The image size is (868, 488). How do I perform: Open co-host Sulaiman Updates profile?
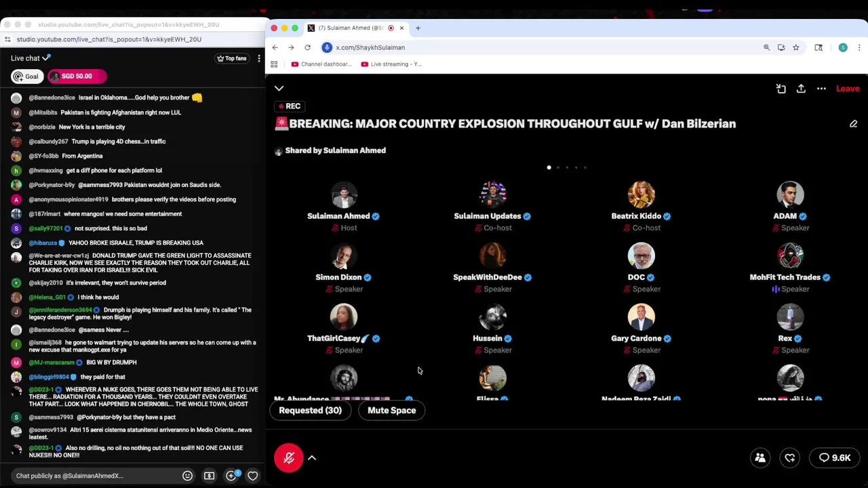point(492,195)
